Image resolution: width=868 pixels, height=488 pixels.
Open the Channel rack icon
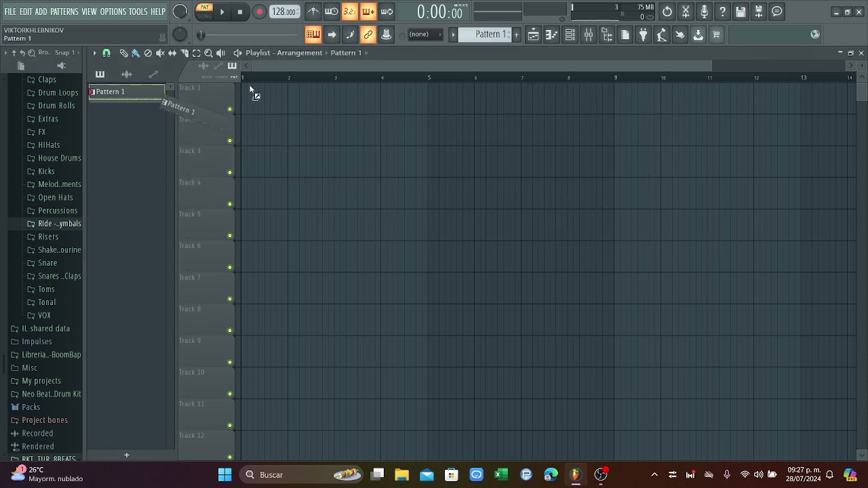[x=570, y=35]
